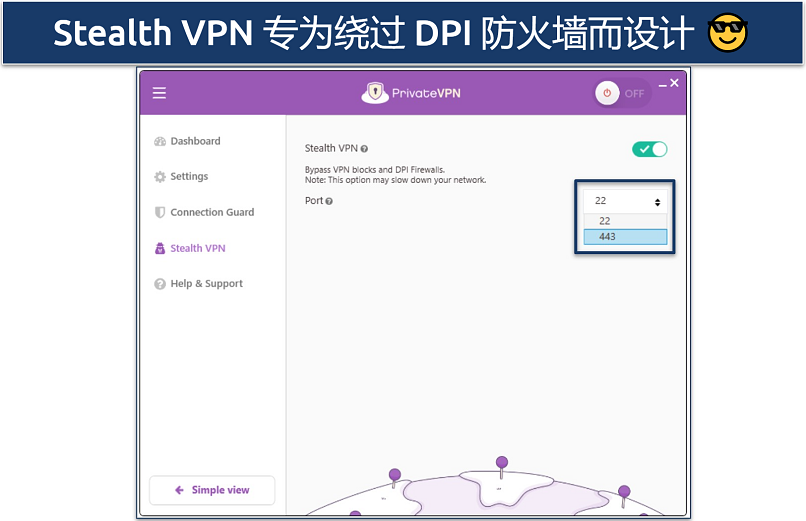Minimize the PrivateVPN window

[x=663, y=84]
